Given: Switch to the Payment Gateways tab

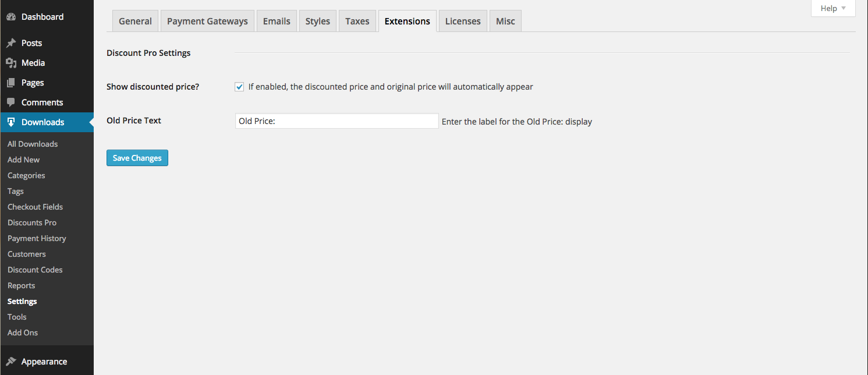Looking at the screenshot, I should point(207,21).
